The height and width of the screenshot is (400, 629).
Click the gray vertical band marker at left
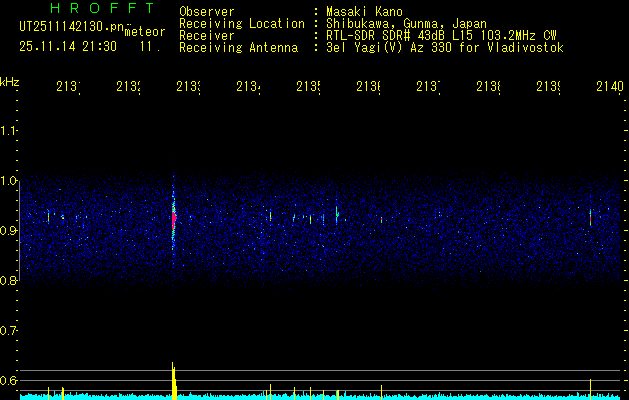pyautogui.click(x=19, y=231)
